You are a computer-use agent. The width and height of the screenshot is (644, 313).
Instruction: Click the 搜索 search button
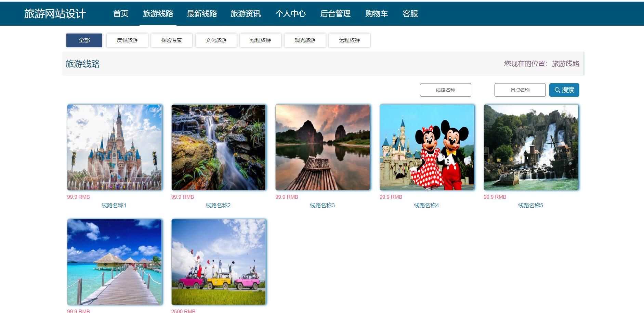point(564,90)
